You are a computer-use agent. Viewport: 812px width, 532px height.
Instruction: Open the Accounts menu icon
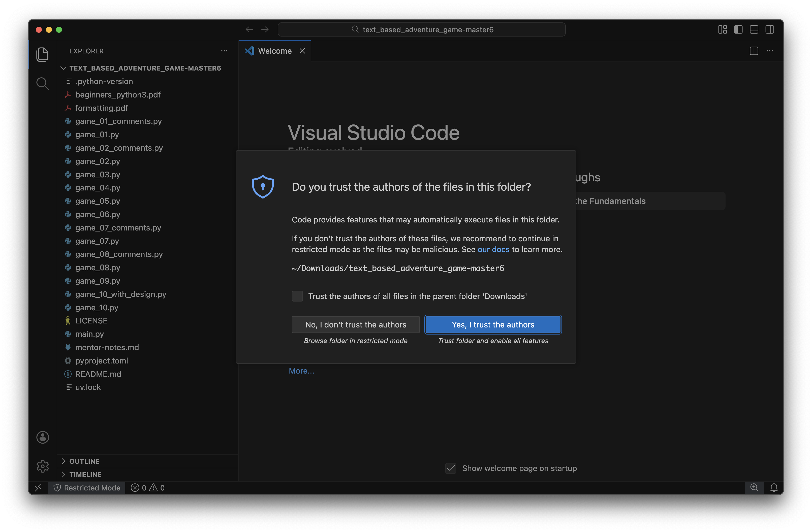[43, 437]
